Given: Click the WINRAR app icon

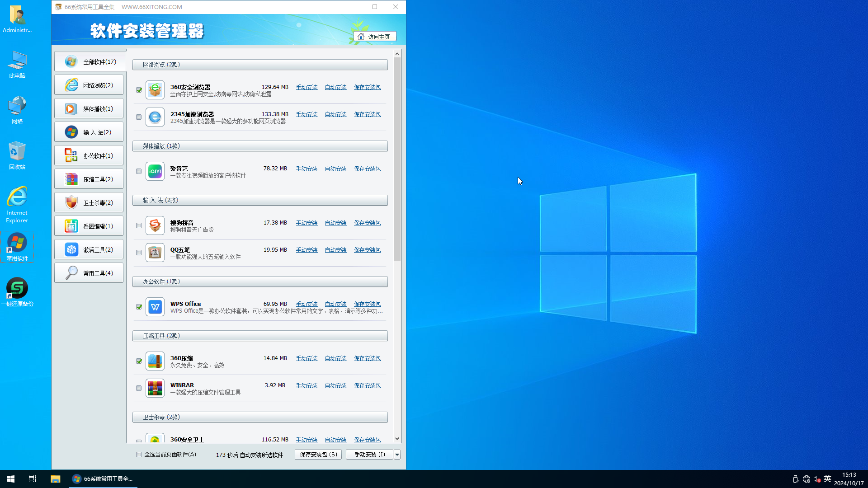Looking at the screenshot, I should (x=155, y=388).
